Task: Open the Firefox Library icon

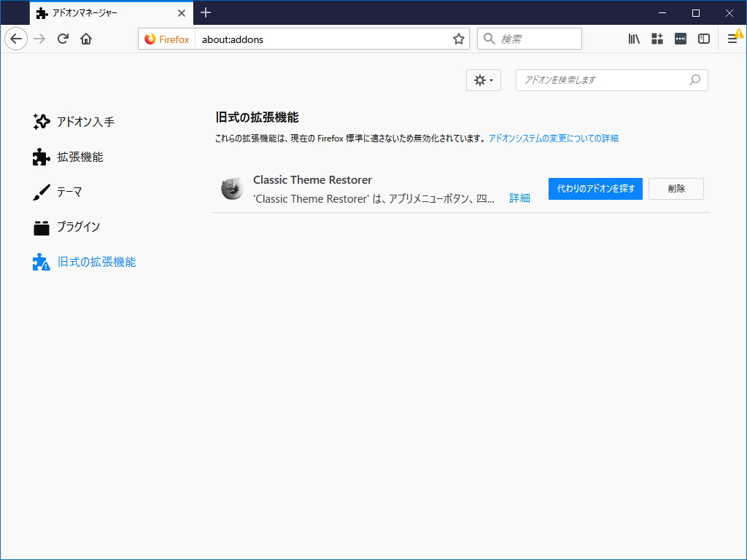Action: tap(633, 39)
